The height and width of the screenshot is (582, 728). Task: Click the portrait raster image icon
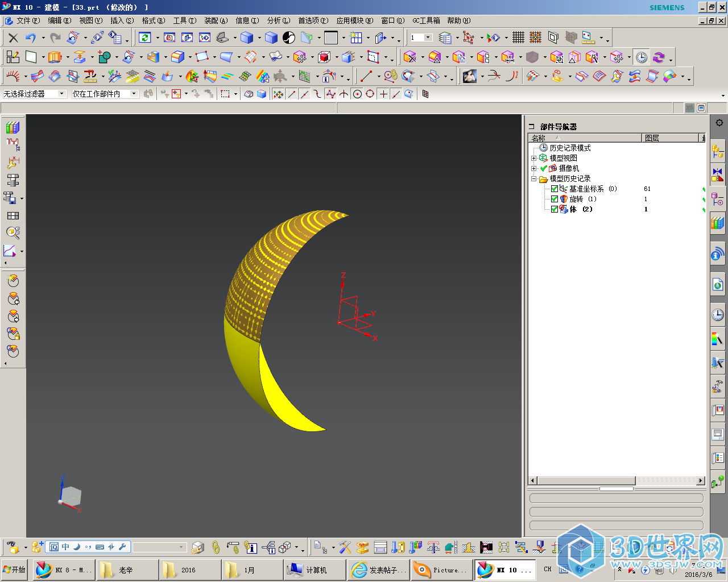(469, 76)
